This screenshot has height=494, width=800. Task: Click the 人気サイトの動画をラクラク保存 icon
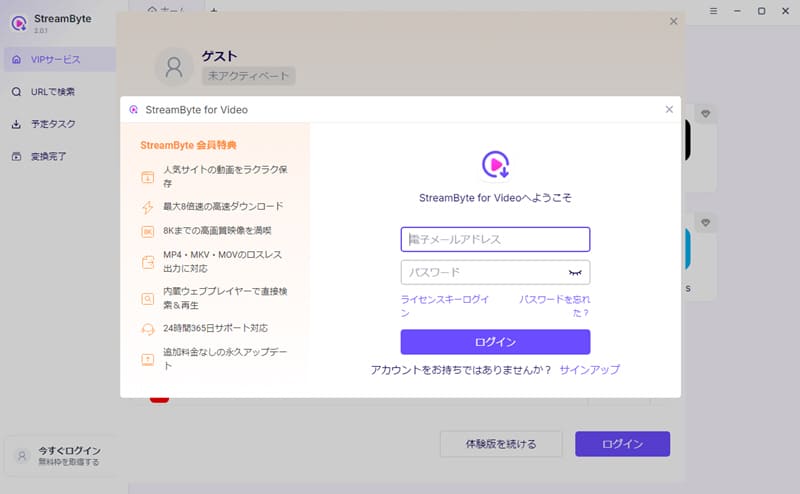(147, 177)
